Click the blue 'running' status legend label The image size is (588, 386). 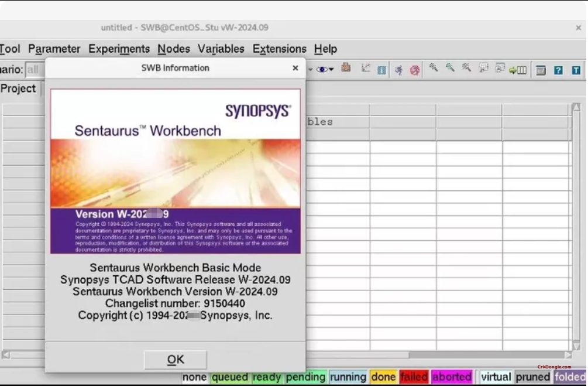pos(348,377)
